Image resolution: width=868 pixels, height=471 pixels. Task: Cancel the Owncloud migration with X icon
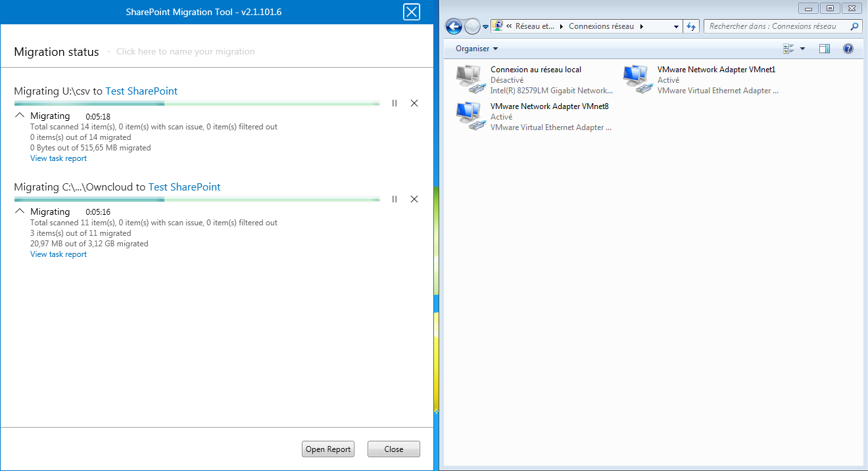[x=414, y=199]
